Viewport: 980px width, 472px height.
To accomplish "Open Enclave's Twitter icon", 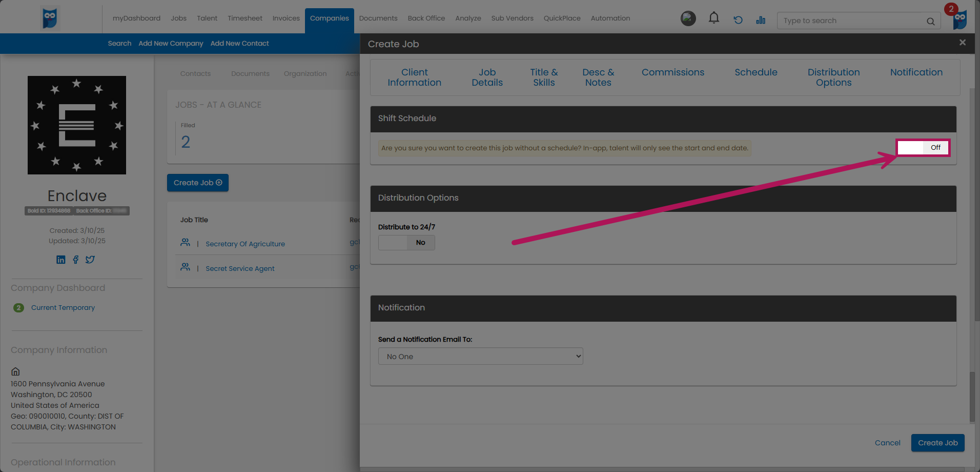I will [x=90, y=260].
